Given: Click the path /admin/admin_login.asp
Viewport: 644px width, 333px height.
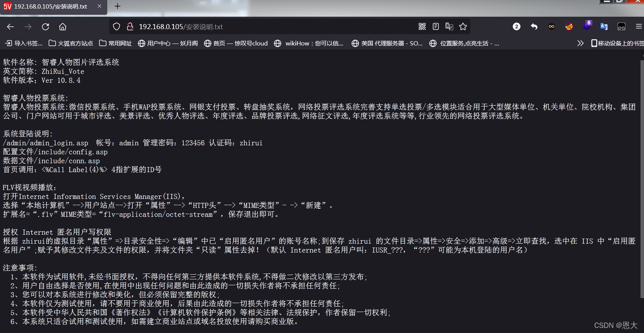Looking at the screenshot, I should click(45, 143).
